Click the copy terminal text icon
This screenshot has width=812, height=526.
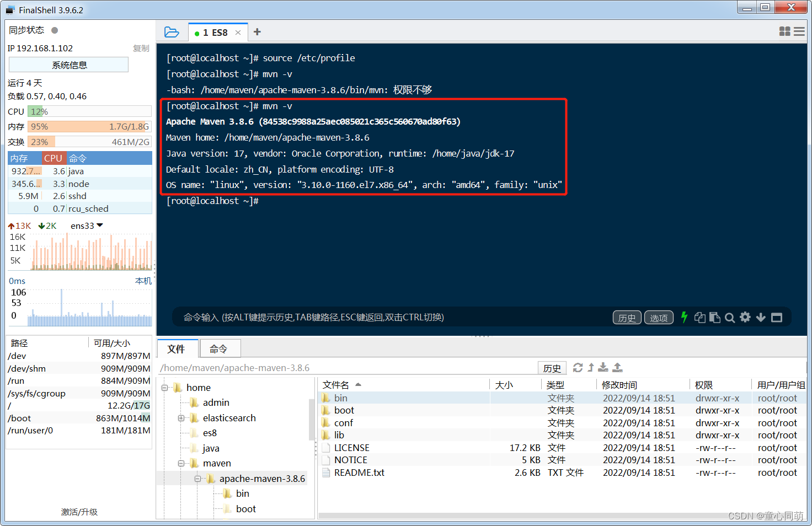tap(700, 317)
